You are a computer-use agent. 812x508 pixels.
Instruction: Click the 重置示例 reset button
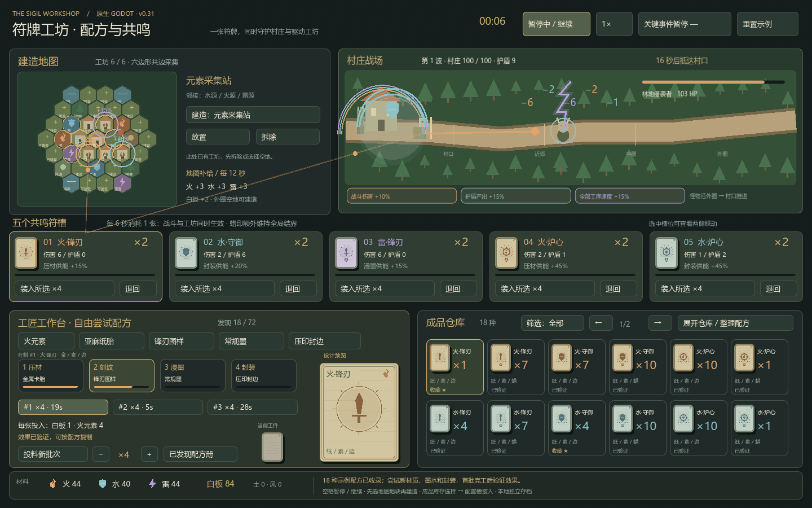point(767,24)
